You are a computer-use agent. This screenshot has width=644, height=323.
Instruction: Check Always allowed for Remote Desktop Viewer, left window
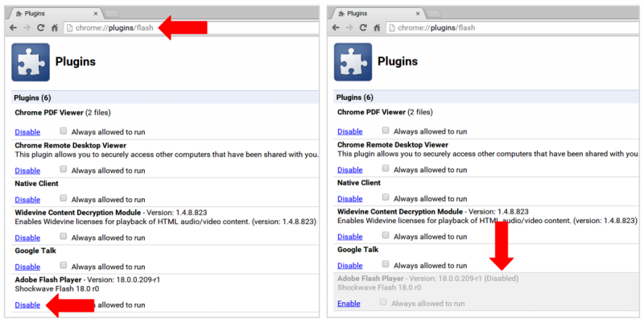click(x=64, y=169)
